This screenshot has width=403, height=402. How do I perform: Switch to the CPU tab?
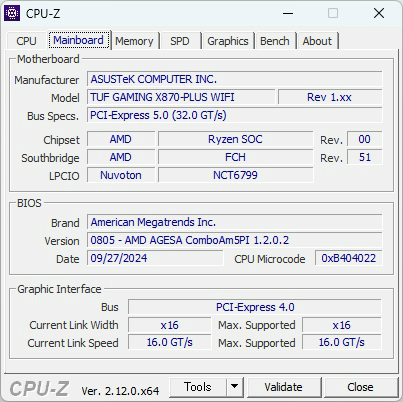pyautogui.click(x=26, y=41)
